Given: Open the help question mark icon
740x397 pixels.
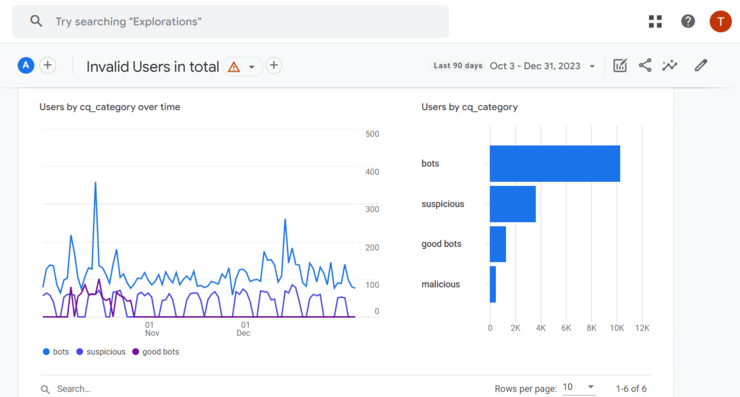Looking at the screenshot, I should [688, 21].
